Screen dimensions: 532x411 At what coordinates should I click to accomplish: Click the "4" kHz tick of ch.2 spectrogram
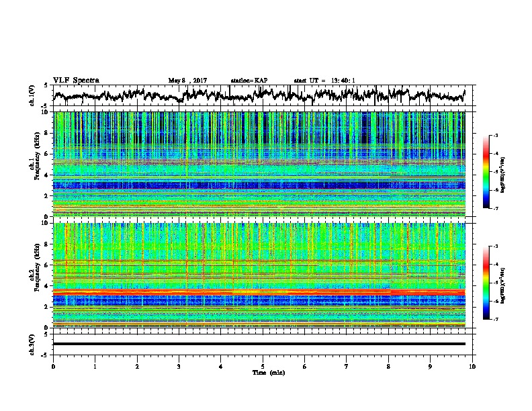coord(47,286)
